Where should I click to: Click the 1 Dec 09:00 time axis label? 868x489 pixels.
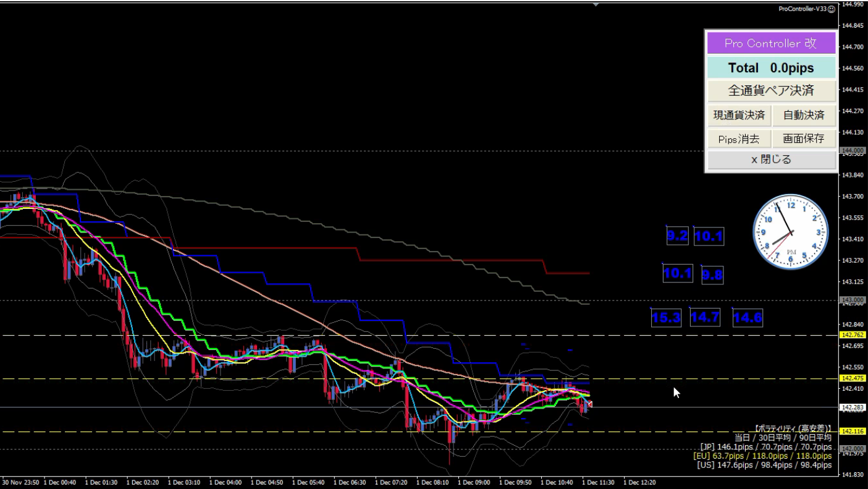474,482
